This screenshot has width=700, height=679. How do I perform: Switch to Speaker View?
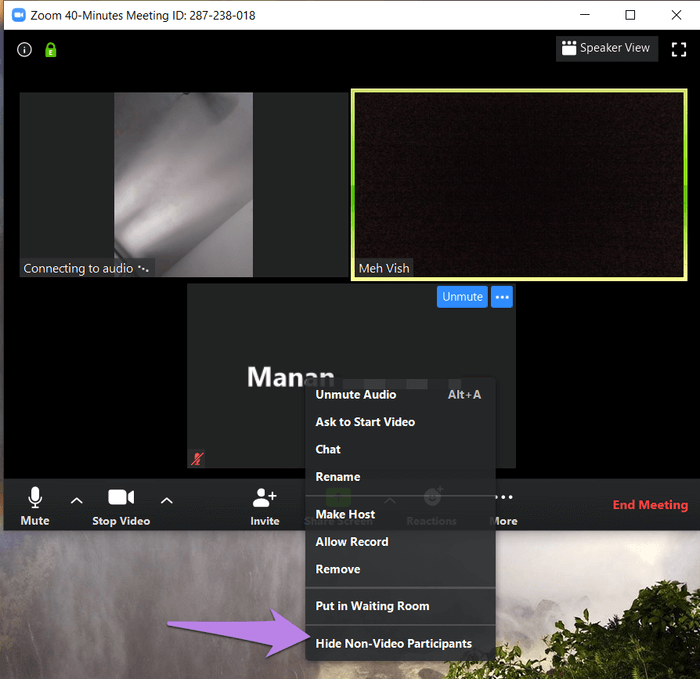(x=606, y=48)
